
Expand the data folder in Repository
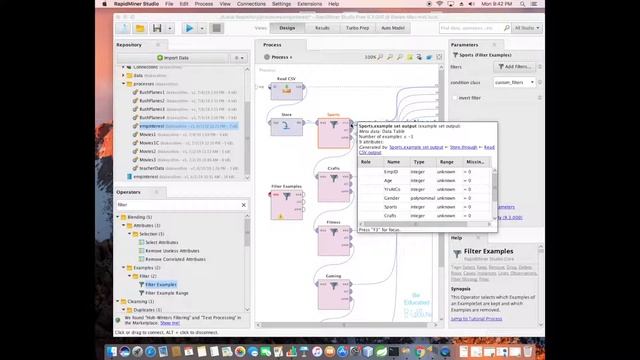(x=123, y=76)
